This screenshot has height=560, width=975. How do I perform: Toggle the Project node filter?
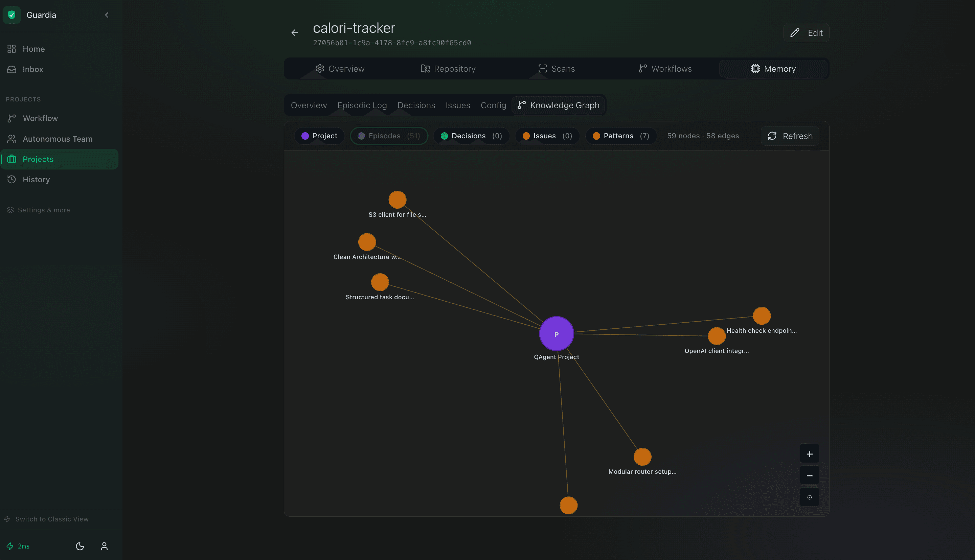[319, 136]
